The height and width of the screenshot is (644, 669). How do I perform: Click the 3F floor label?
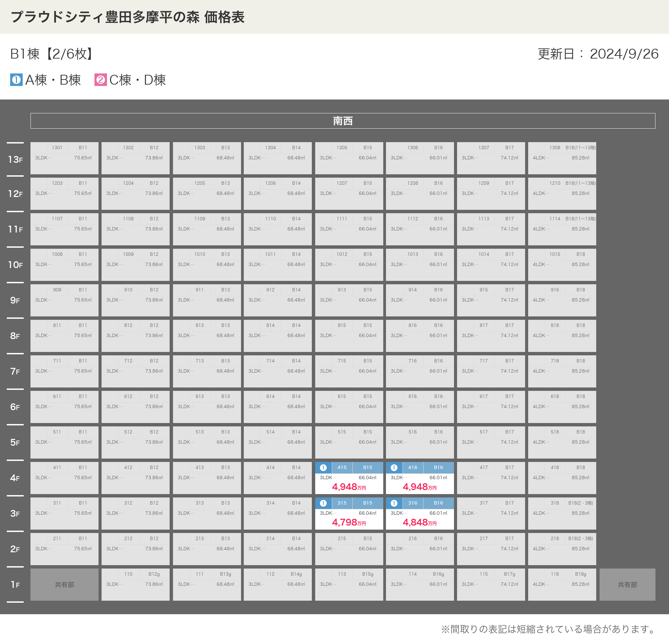(x=15, y=513)
